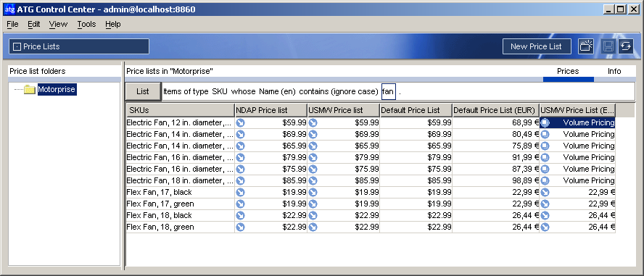644x276 pixels.
Task: Click the Volume Pricing icon in the 80,49 € row
Action: pyautogui.click(x=545, y=134)
